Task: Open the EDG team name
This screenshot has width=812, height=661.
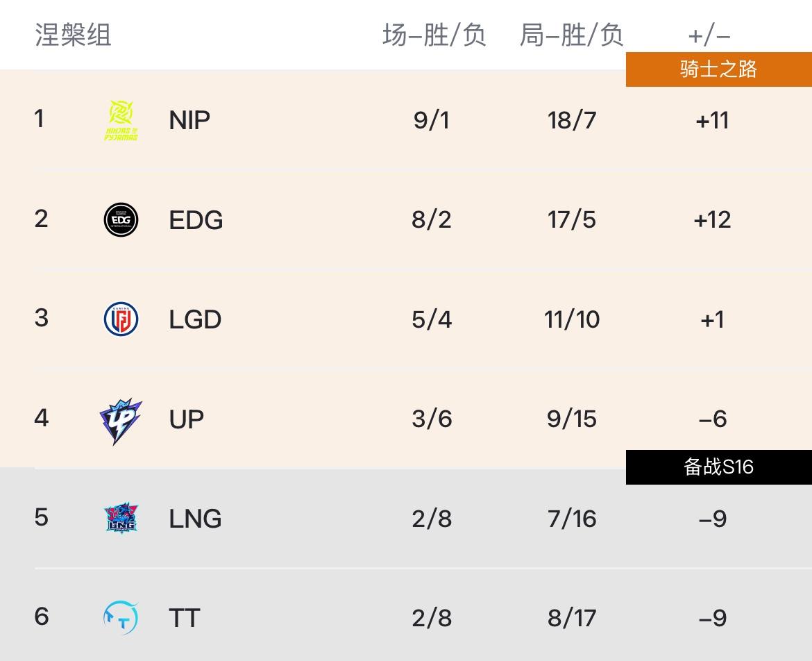Action: coord(196,220)
